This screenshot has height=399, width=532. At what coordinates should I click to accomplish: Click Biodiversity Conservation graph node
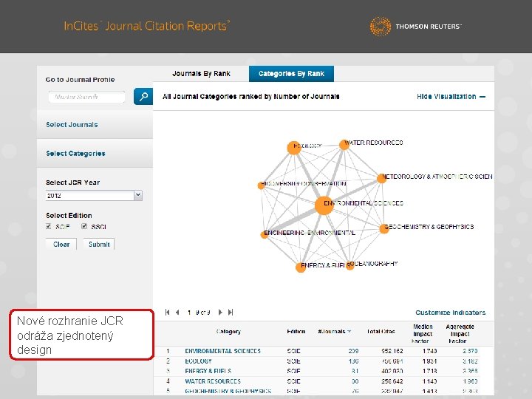(261, 185)
